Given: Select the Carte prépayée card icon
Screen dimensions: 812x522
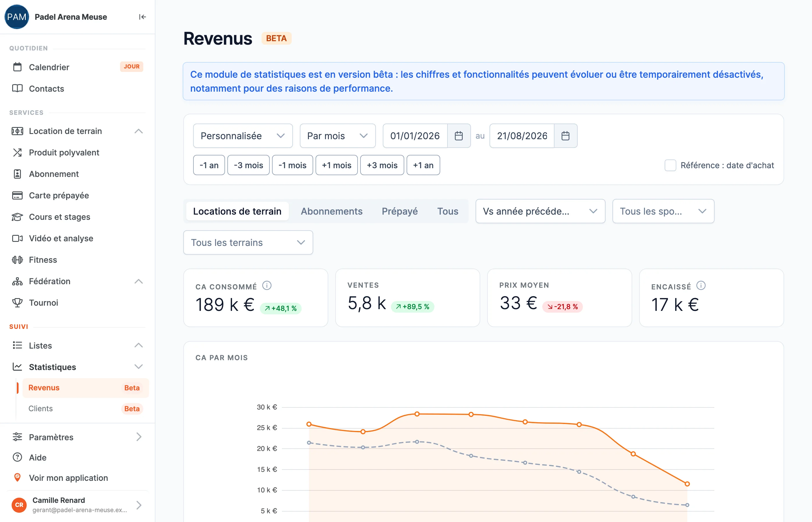Looking at the screenshot, I should (17, 195).
